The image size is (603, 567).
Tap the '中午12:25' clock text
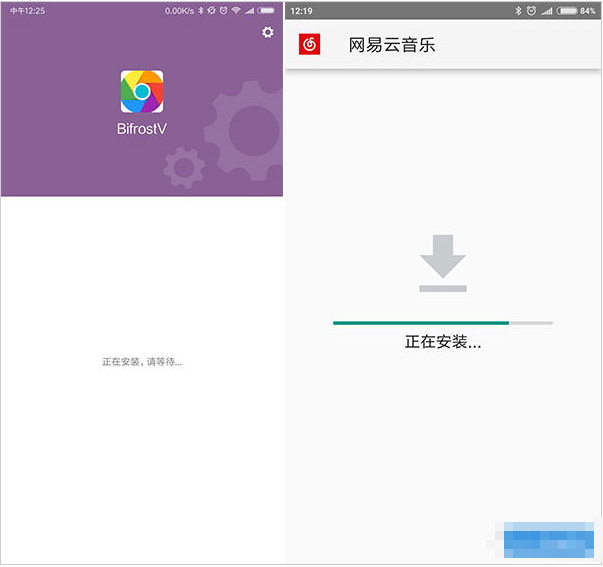point(27,11)
